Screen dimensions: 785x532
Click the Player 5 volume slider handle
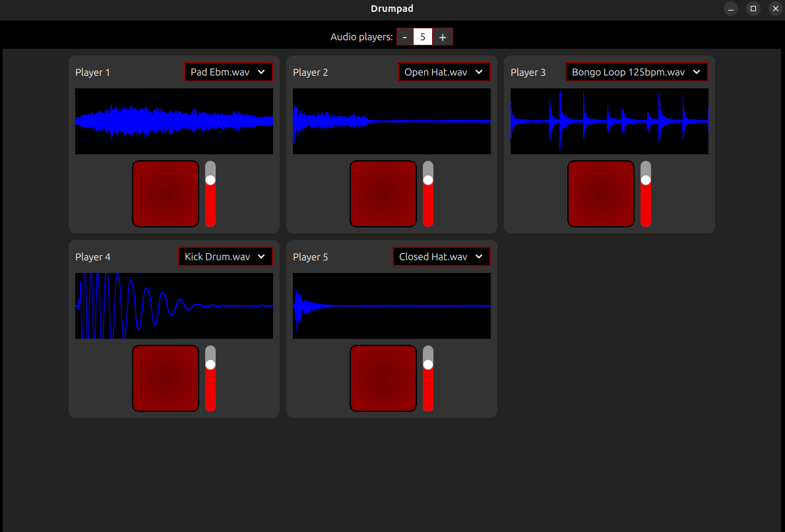(428, 365)
